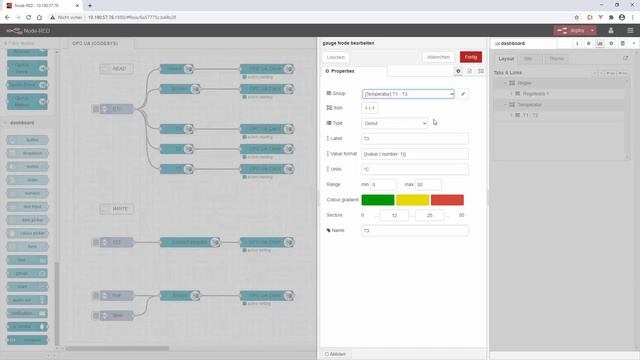This screenshot has width=640, height=360.
Task: Click the Name input field
Action: pyautogui.click(x=415, y=231)
